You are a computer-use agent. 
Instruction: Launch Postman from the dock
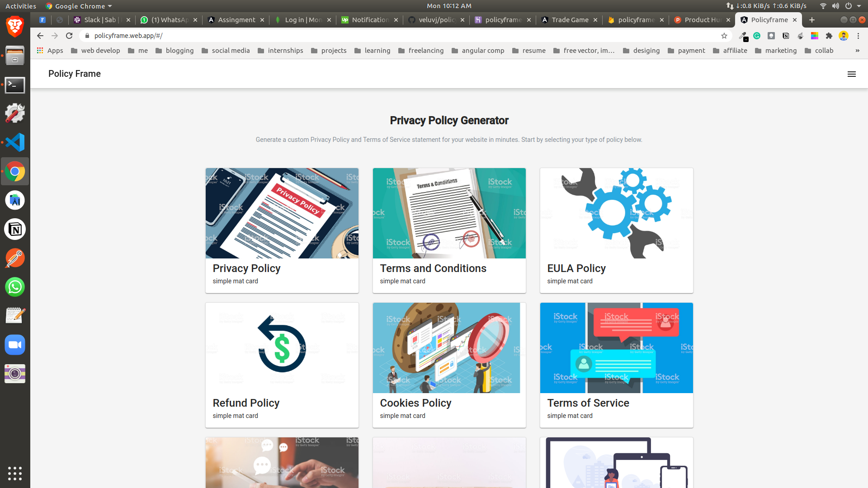point(15,258)
